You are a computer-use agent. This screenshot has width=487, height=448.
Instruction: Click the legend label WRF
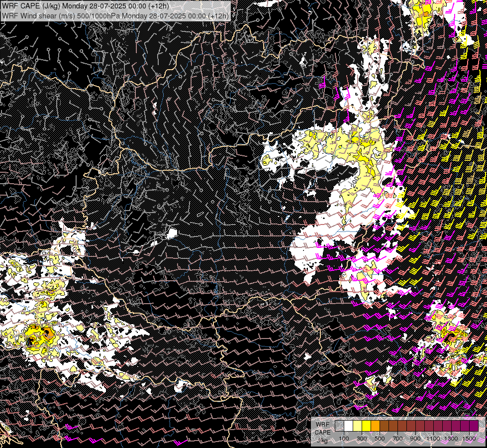tap(323, 425)
